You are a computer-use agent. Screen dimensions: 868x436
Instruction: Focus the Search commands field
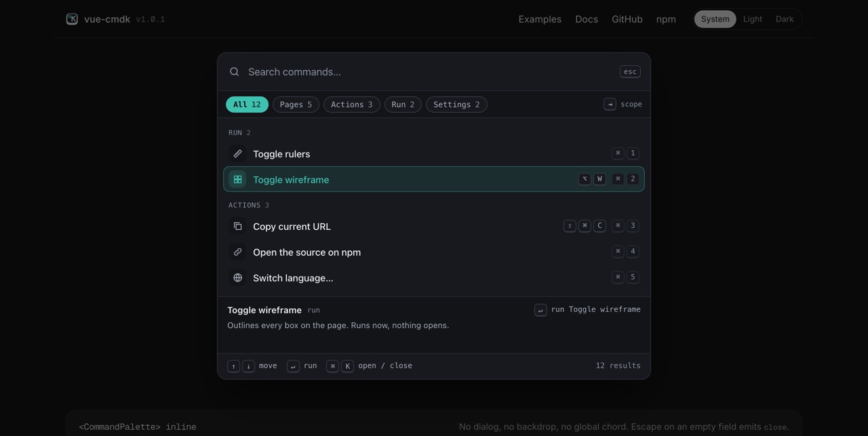tap(429, 72)
